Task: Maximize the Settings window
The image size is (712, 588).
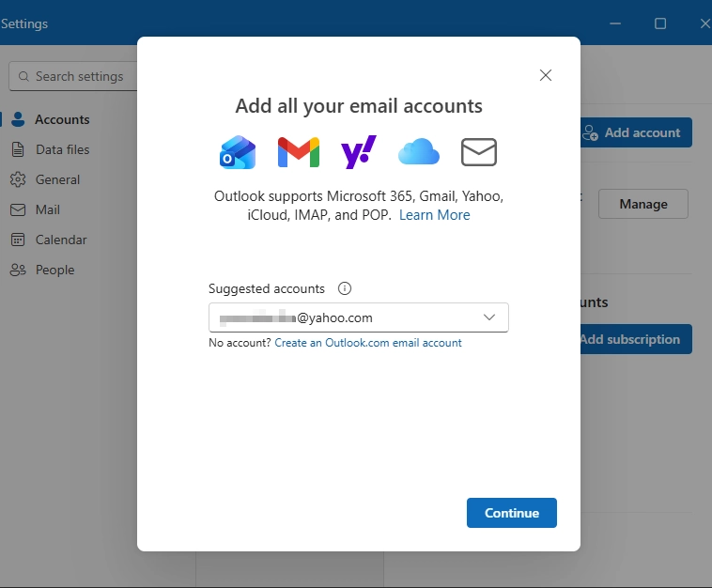Action: click(x=660, y=23)
